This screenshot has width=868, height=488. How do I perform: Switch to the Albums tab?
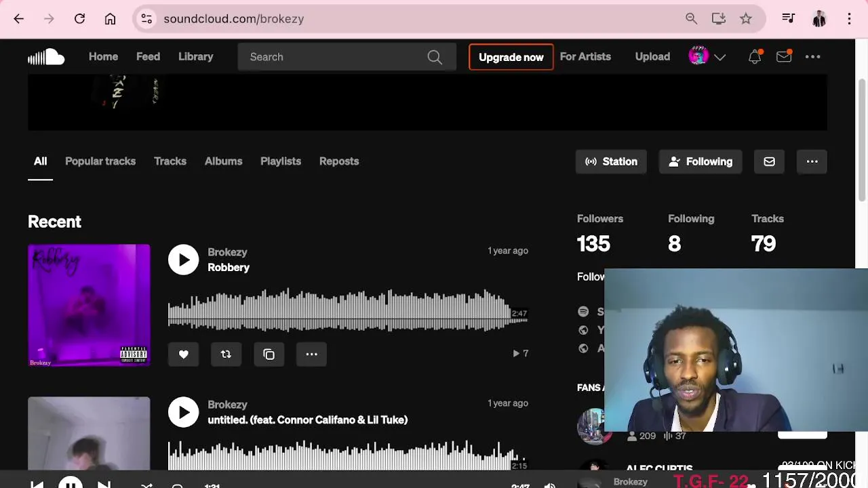(x=223, y=161)
